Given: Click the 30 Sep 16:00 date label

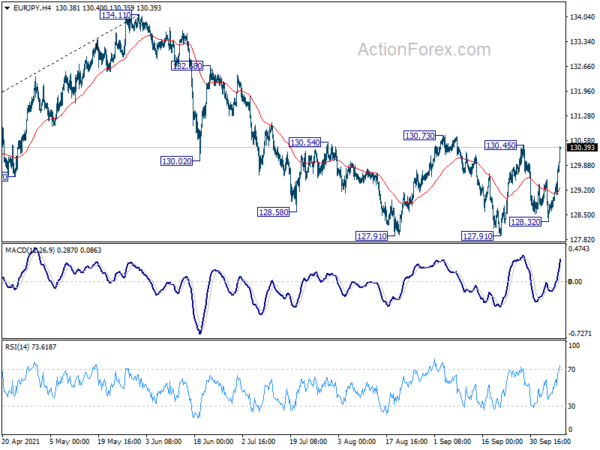Looking at the screenshot, I should 550,441.
